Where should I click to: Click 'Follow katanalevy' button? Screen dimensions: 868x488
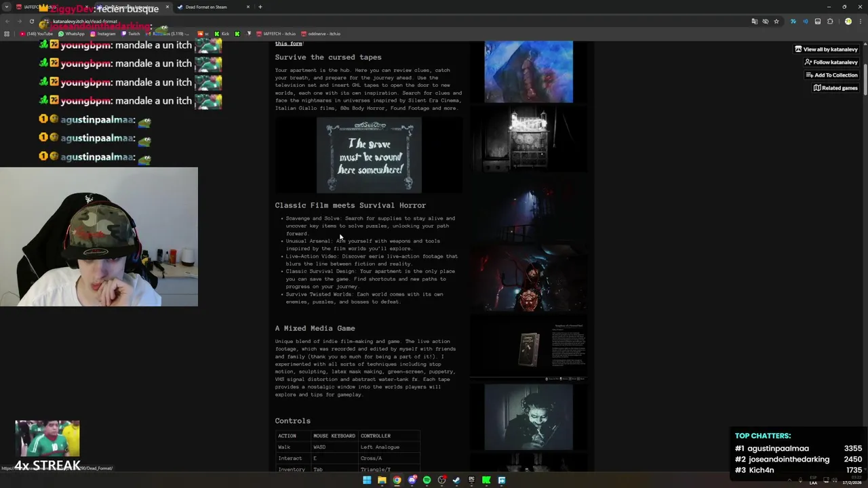[831, 62]
